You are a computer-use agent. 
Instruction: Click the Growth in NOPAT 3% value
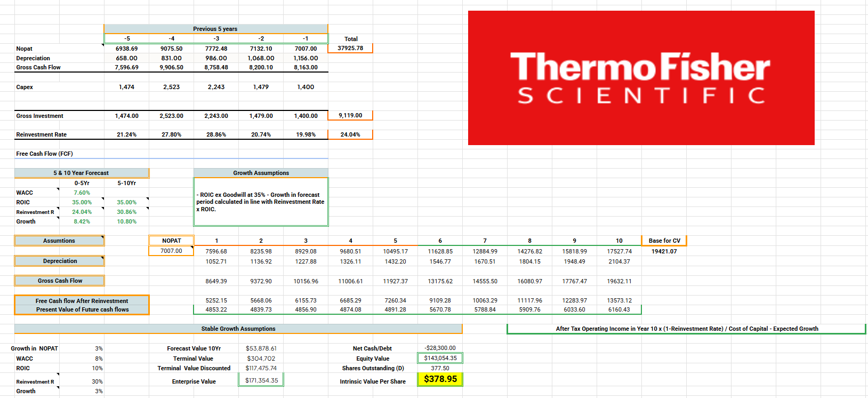[99, 348]
